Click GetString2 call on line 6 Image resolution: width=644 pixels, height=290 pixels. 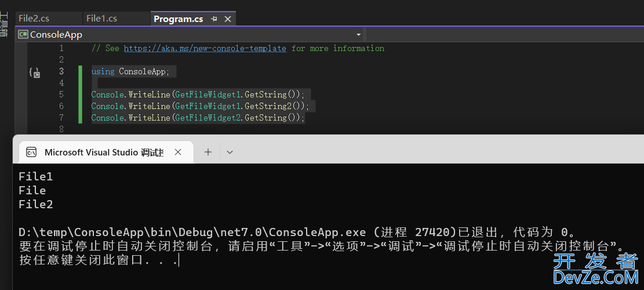[268, 106]
